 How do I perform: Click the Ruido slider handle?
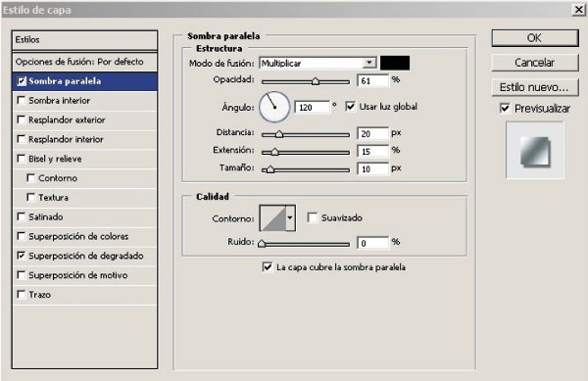[262, 244]
